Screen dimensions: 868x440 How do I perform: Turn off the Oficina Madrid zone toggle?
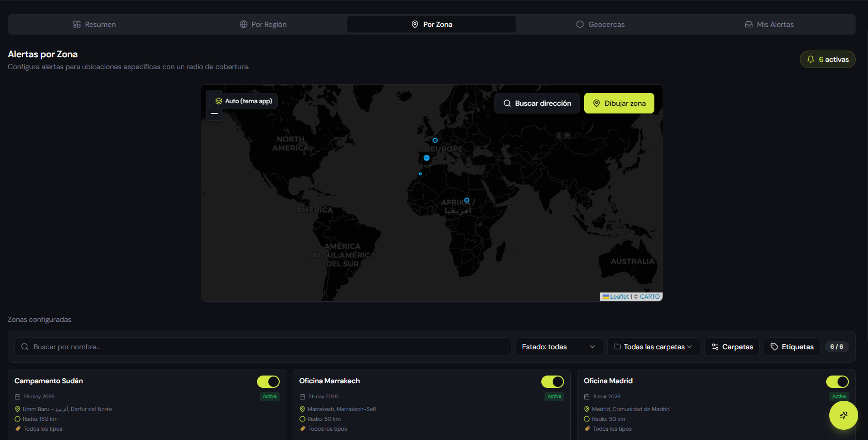click(x=837, y=382)
